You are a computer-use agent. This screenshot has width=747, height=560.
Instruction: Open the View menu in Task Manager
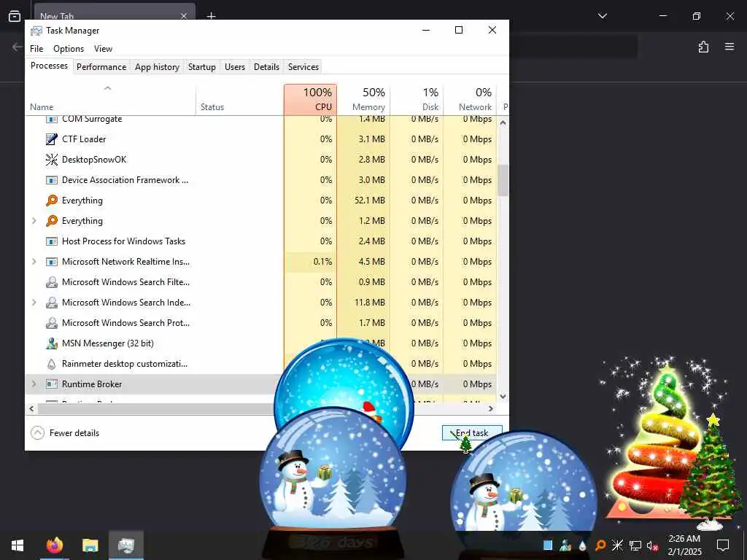(x=103, y=49)
